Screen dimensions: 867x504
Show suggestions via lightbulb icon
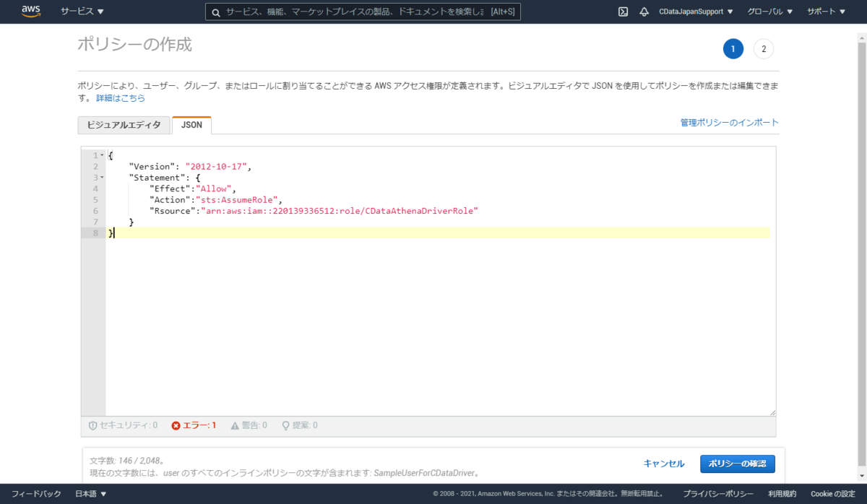coord(285,425)
